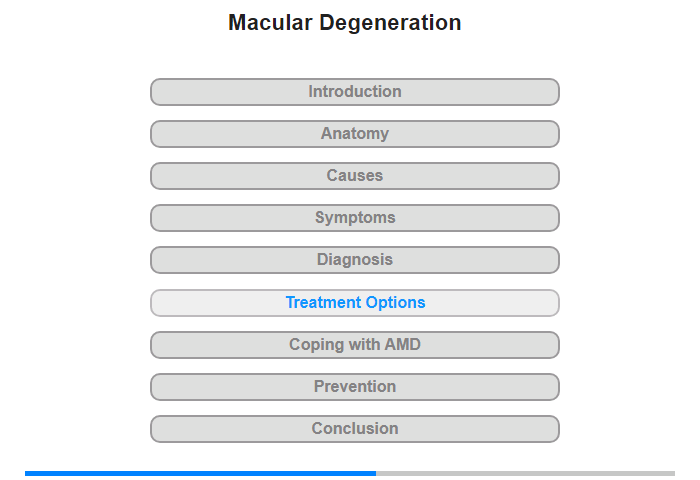Select the Causes menu item
This screenshot has width=700, height=480.
pyautogui.click(x=355, y=176)
